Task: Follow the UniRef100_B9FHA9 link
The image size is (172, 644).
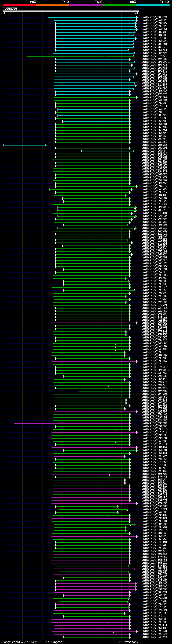Action: tap(154, 391)
